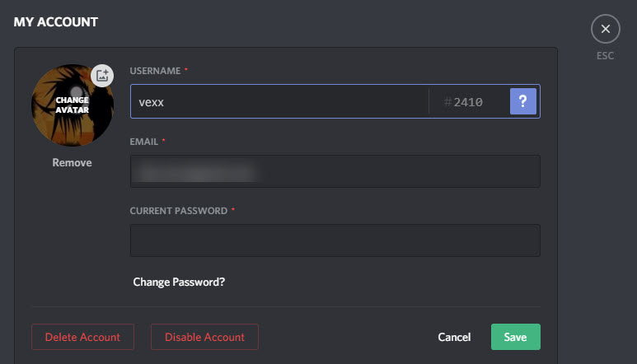The image size is (637, 364).
Task: Close settings with the circled X icon
Action: coord(606,29)
